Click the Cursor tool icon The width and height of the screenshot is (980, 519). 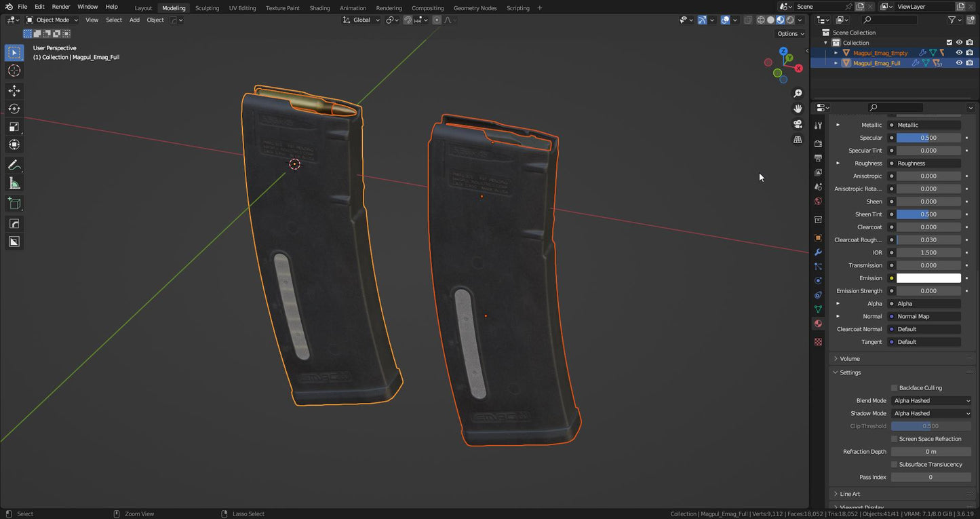pyautogui.click(x=14, y=71)
